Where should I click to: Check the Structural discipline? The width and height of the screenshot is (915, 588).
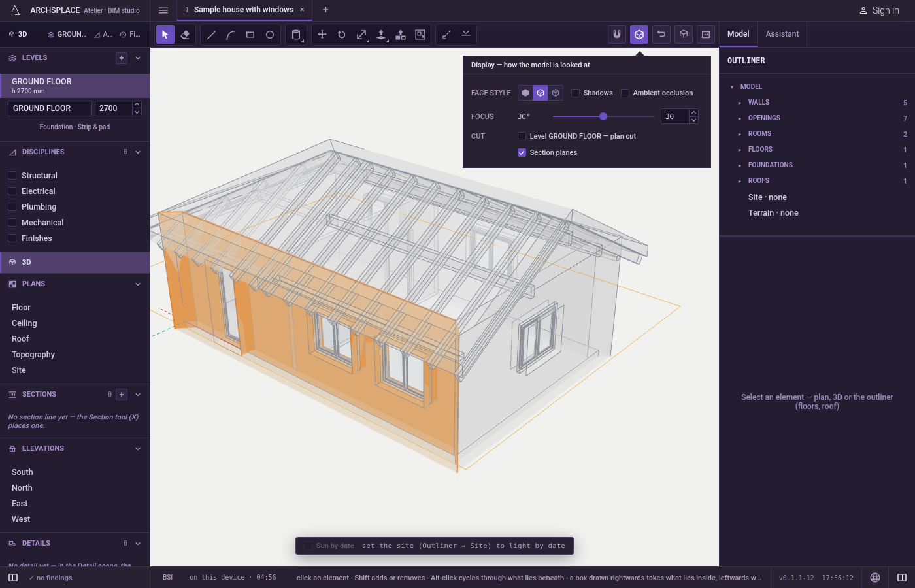[x=12, y=176]
